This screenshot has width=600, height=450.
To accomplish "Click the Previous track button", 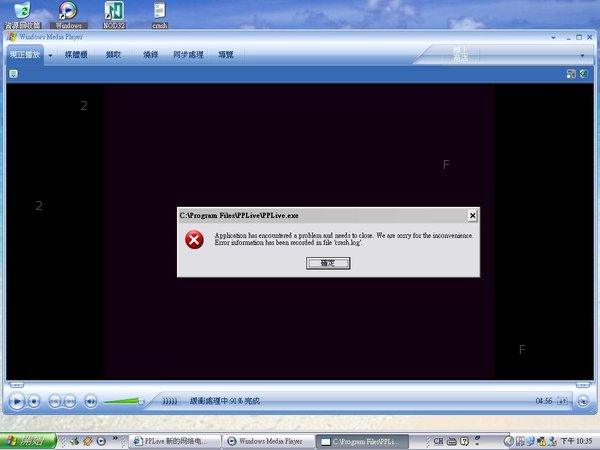I will click(x=55, y=401).
